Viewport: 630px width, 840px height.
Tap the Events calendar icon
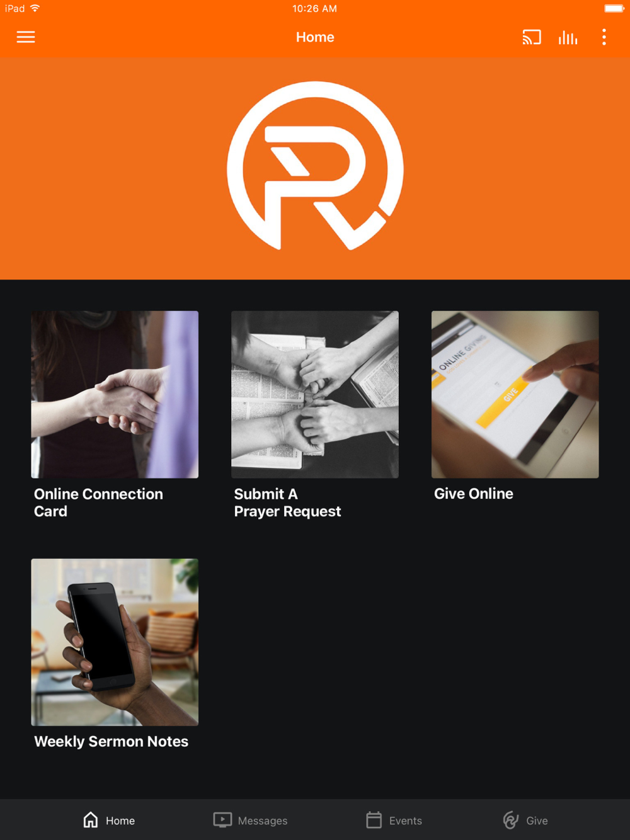coord(374,820)
